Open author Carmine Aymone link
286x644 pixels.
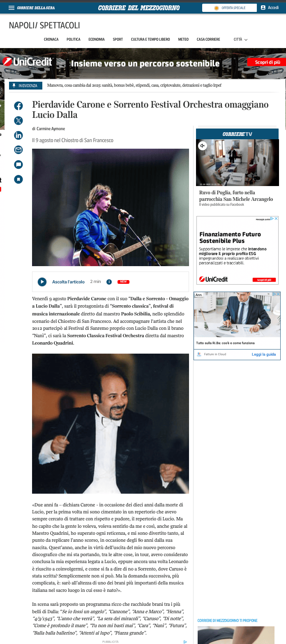[51, 129]
